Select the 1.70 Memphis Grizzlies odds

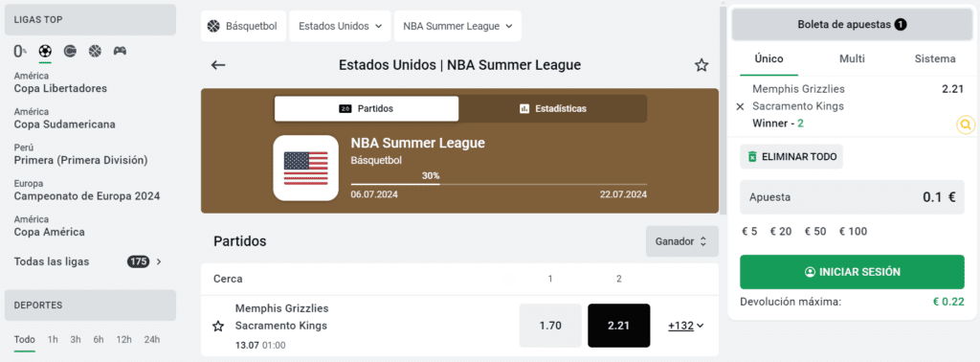click(x=550, y=326)
